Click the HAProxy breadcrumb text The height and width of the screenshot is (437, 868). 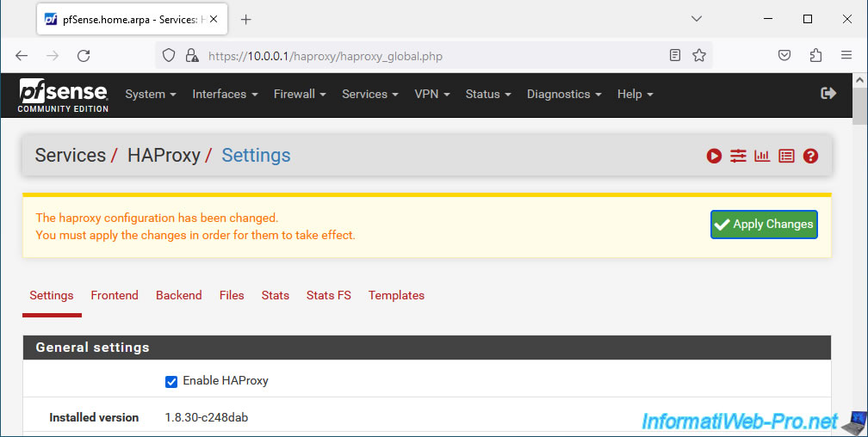tap(164, 156)
